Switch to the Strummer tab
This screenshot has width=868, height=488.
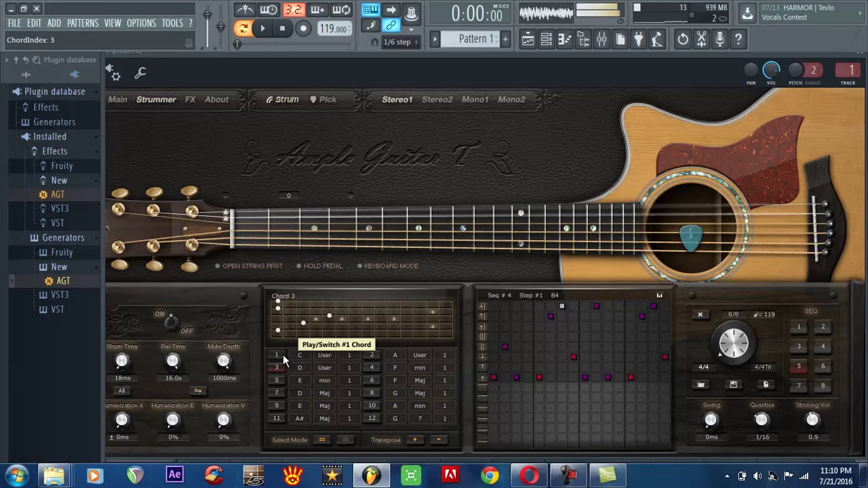point(156,100)
